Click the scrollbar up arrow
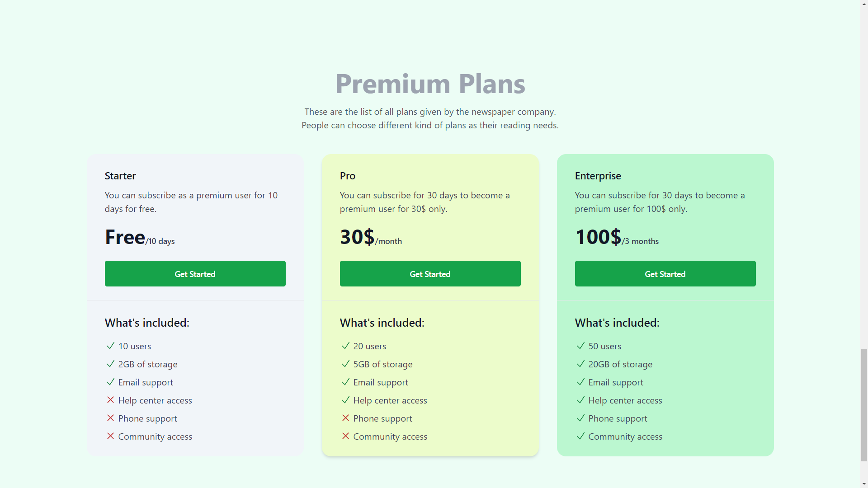Screen dimensions: 868x488 tap(864, 4)
